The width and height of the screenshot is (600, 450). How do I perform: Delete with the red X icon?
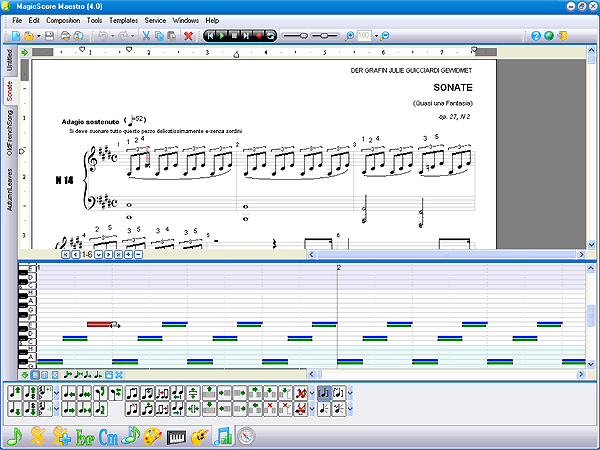(188, 36)
